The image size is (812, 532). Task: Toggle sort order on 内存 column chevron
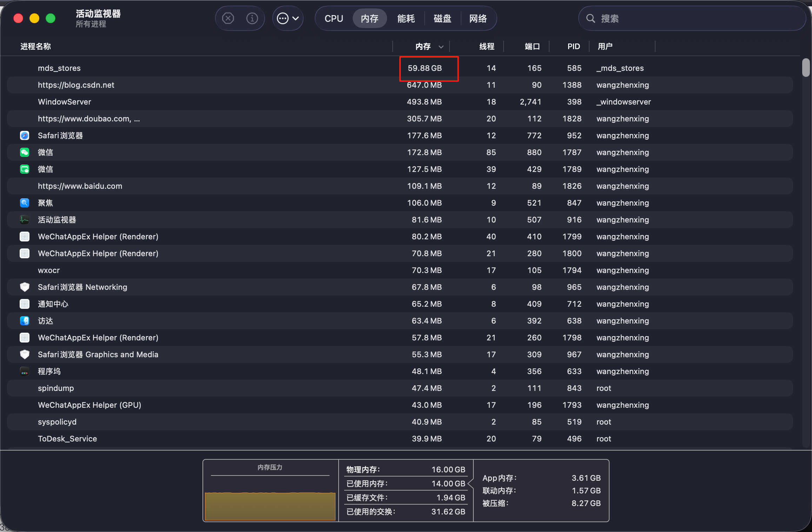click(x=441, y=47)
